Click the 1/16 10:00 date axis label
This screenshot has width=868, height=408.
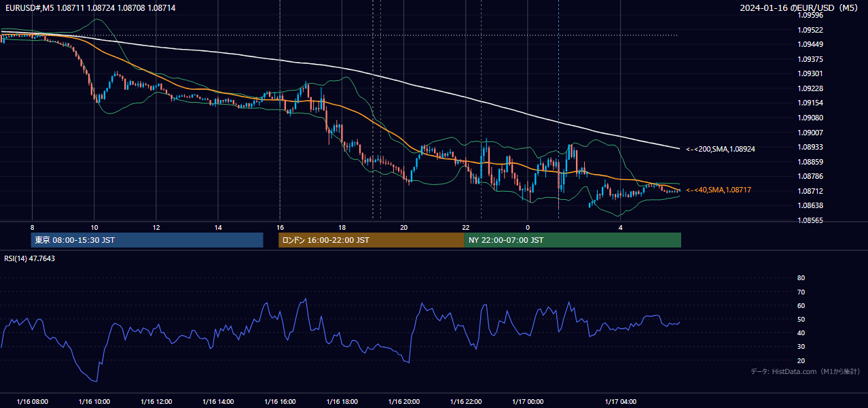(x=94, y=402)
